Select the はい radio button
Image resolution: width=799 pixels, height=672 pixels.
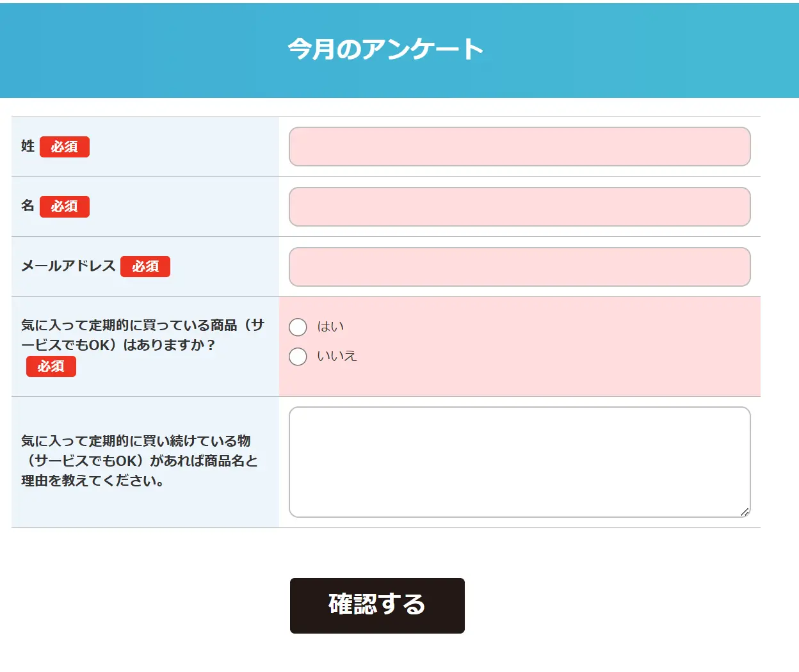pos(298,327)
